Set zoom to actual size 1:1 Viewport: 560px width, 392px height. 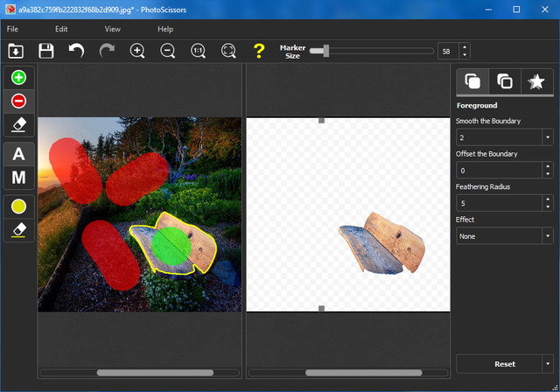pyautogui.click(x=199, y=52)
